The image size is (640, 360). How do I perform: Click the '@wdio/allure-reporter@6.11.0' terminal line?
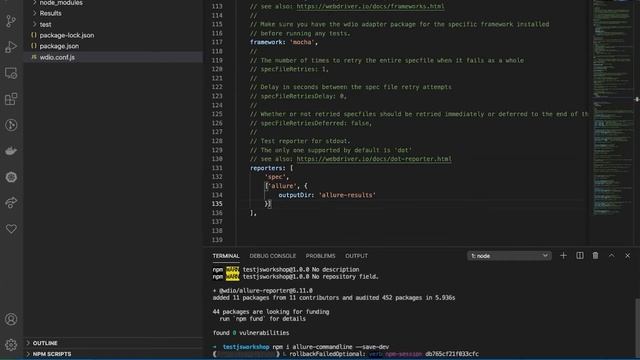click(262, 291)
